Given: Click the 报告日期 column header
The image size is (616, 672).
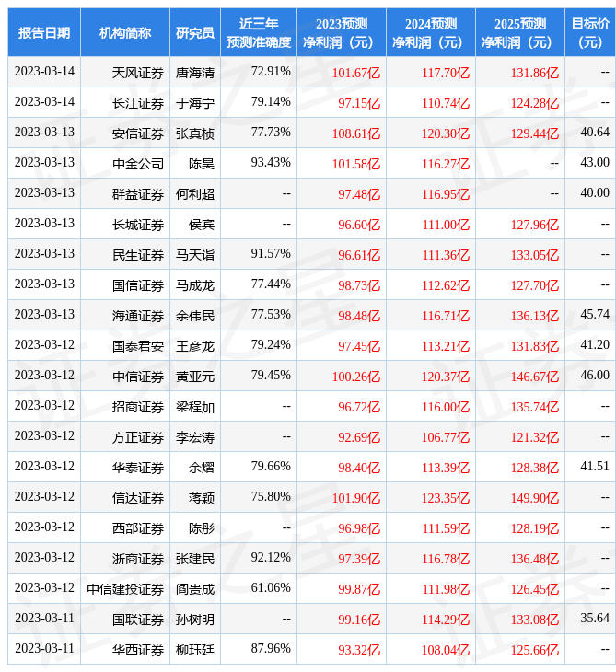Looking at the screenshot, I should tap(44, 32).
